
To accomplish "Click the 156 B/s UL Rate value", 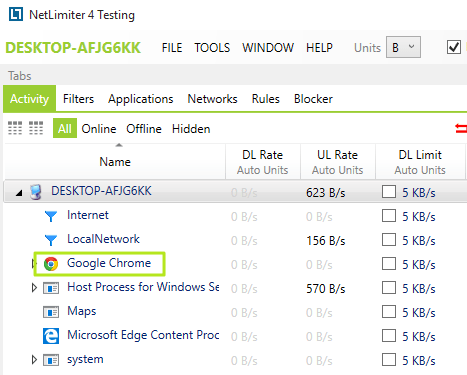I will [x=326, y=241].
